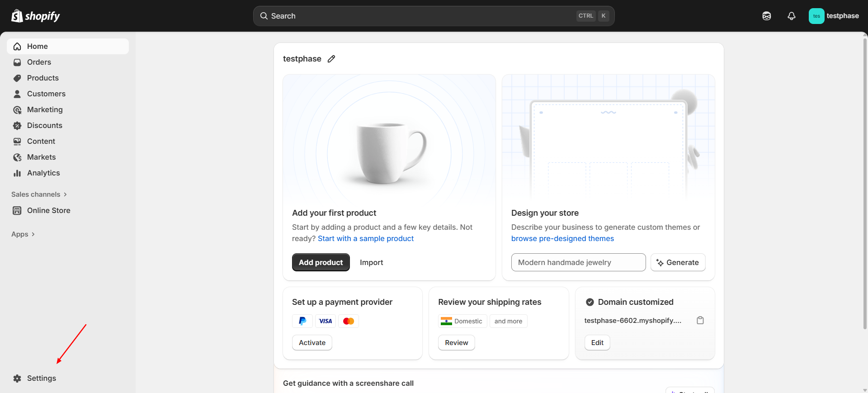This screenshot has width=868, height=393.
Task: Click Get guidance with a screenshare call
Action: (x=348, y=383)
